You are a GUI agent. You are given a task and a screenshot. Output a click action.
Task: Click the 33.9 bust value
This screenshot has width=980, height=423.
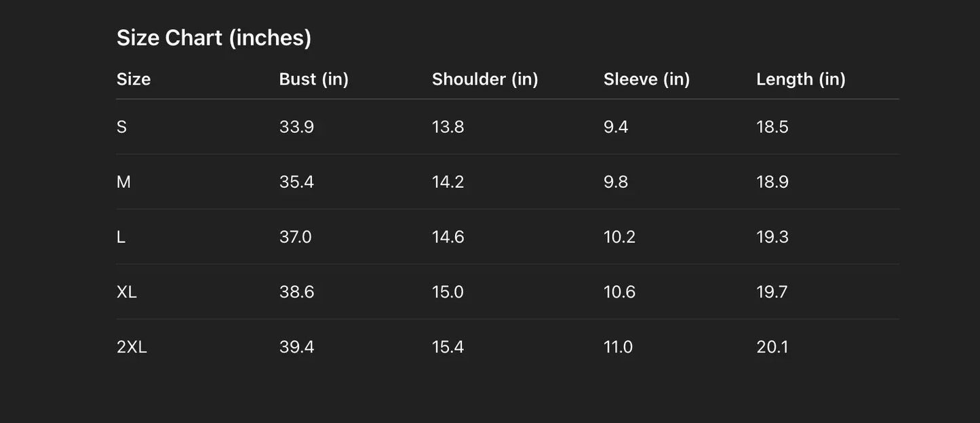coord(296,127)
